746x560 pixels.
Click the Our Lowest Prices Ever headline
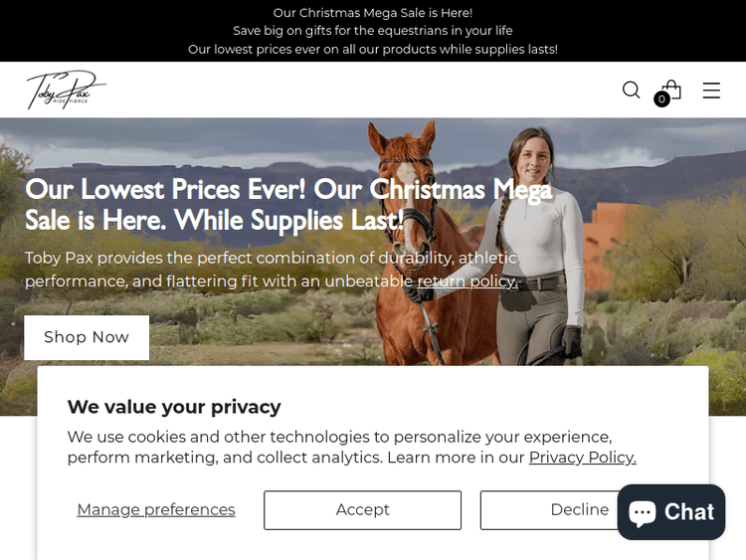click(288, 205)
